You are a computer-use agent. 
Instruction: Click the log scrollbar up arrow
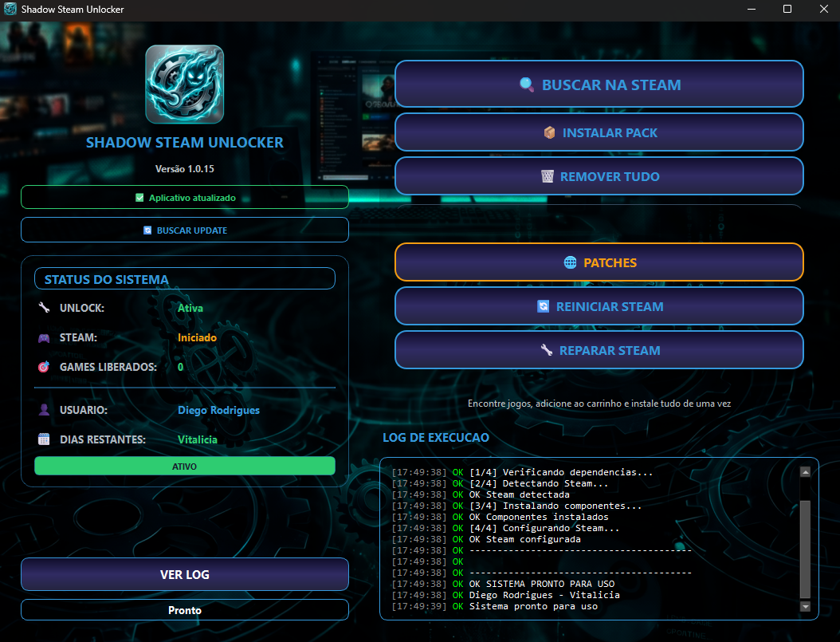805,472
